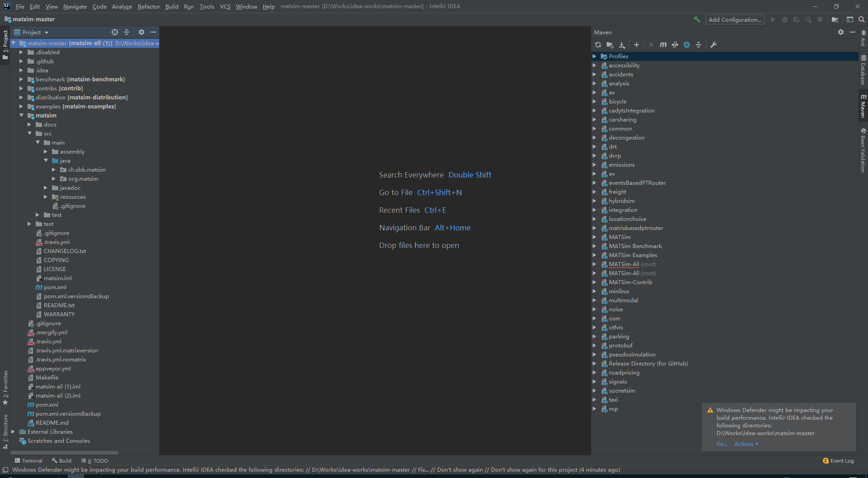This screenshot has height=478, width=868.
Task: Toggle skip tests mode in Maven toolbar
Action: (675, 45)
